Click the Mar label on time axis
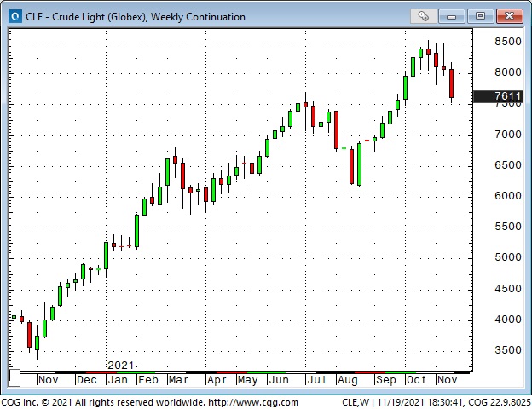532x409 pixels. [178, 380]
